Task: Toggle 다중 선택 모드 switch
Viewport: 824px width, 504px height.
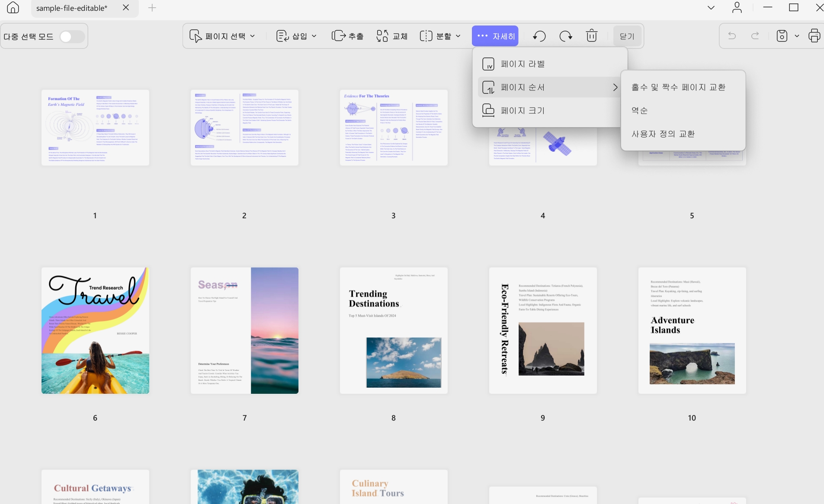Action: tap(72, 37)
